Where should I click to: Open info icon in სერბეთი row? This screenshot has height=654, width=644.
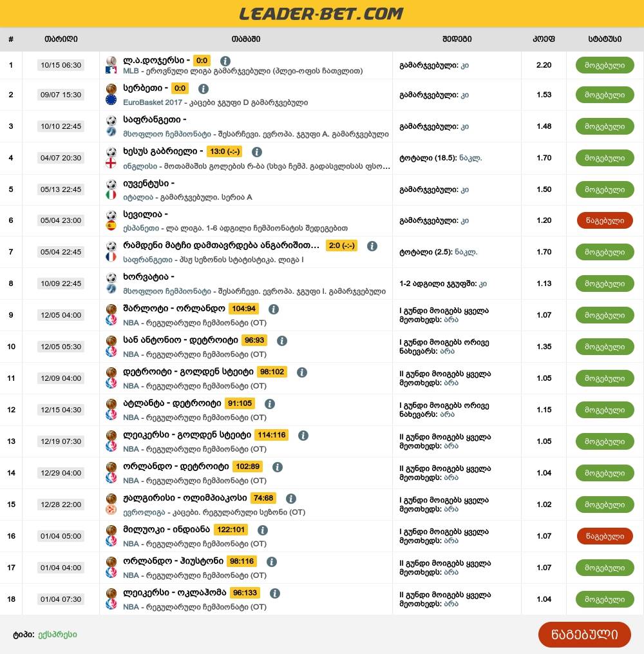[x=204, y=89]
